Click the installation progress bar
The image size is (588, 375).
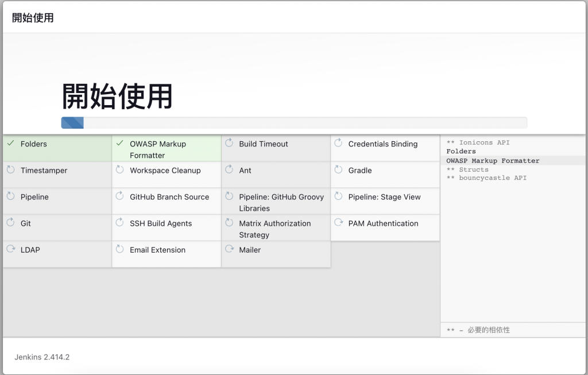[x=294, y=123]
